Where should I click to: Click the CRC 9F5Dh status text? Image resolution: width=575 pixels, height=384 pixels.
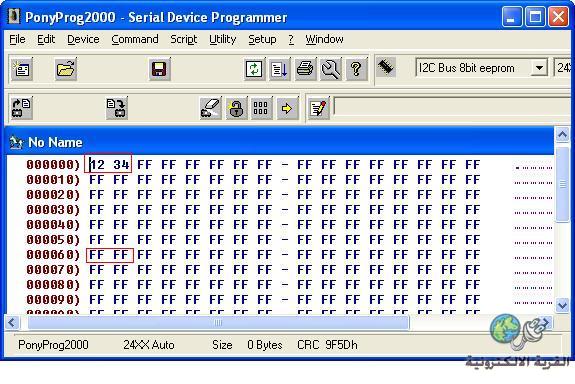click(x=327, y=345)
